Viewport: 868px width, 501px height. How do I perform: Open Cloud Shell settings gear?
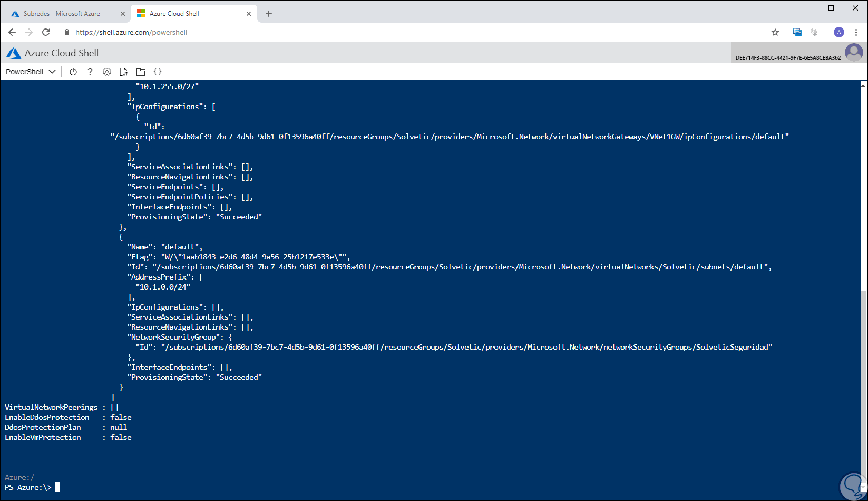click(x=107, y=72)
